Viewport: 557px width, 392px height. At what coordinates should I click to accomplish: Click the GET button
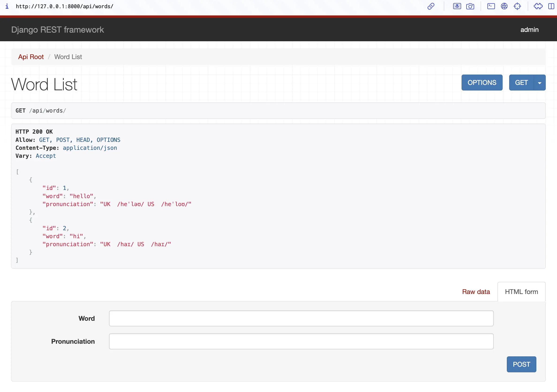tap(521, 83)
